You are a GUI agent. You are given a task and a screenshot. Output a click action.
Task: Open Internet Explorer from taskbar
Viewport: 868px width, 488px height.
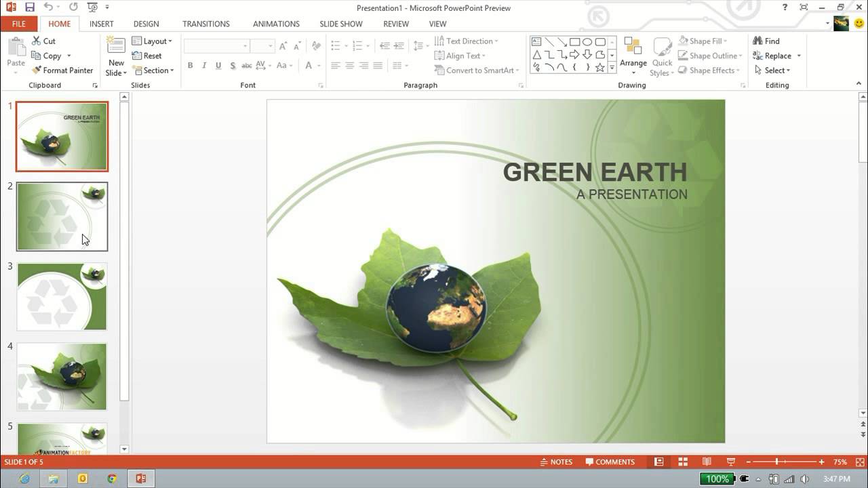click(x=25, y=479)
